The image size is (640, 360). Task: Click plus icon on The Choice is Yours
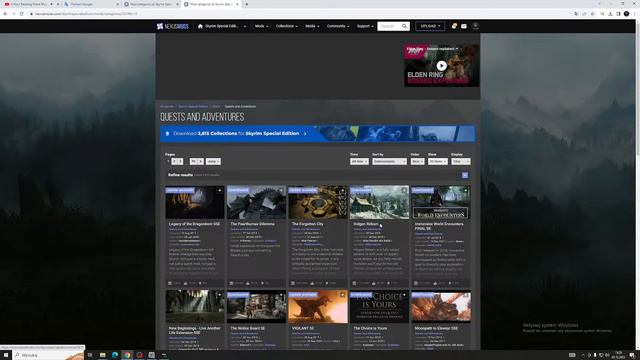[x=404, y=295]
